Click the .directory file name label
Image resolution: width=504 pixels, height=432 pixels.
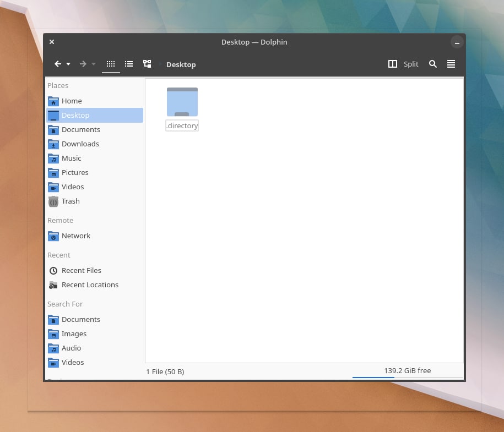coord(182,125)
